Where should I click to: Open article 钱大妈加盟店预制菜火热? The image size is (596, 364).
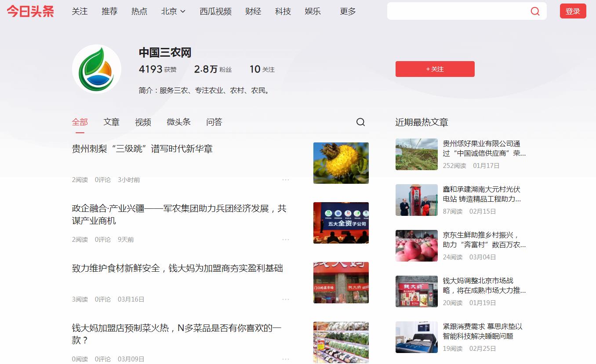click(177, 334)
